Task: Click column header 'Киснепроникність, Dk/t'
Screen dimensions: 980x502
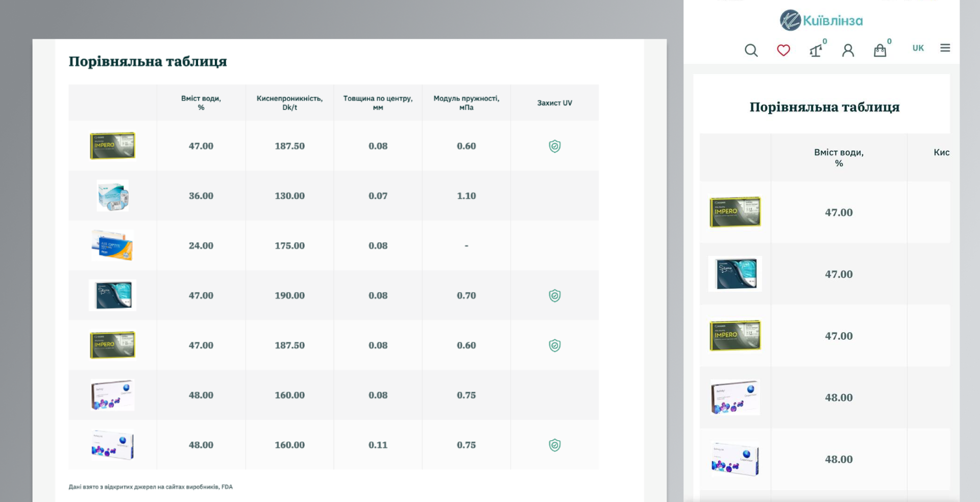Action: click(289, 103)
